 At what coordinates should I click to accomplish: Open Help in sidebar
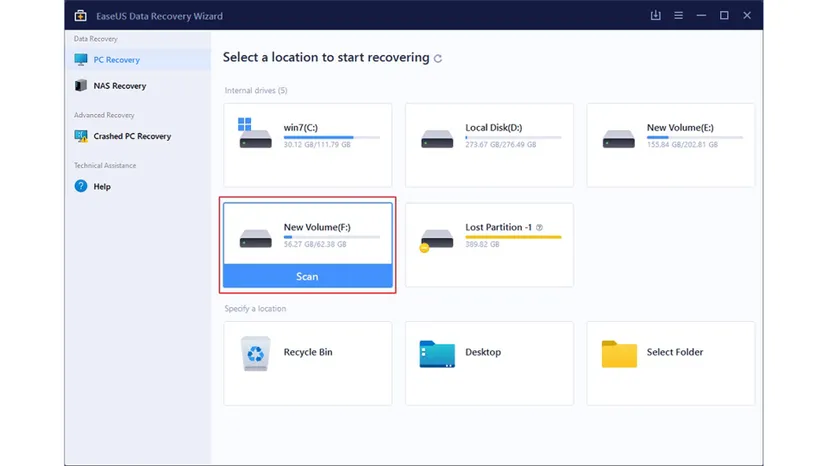[138, 187]
